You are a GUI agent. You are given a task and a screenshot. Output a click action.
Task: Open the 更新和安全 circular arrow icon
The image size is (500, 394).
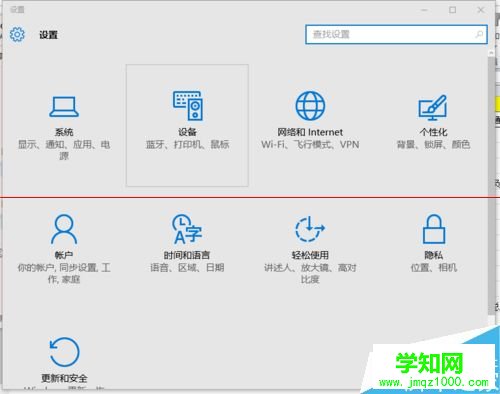pyautogui.click(x=64, y=352)
